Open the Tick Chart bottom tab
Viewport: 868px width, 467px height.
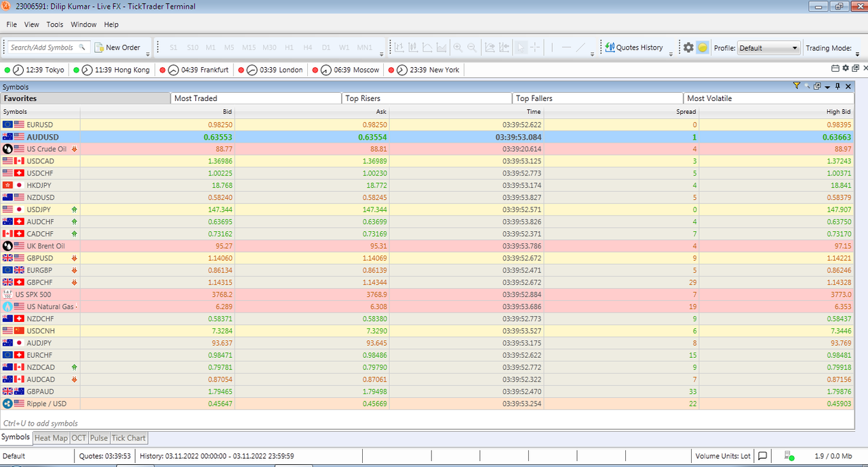click(x=129, y=438)
